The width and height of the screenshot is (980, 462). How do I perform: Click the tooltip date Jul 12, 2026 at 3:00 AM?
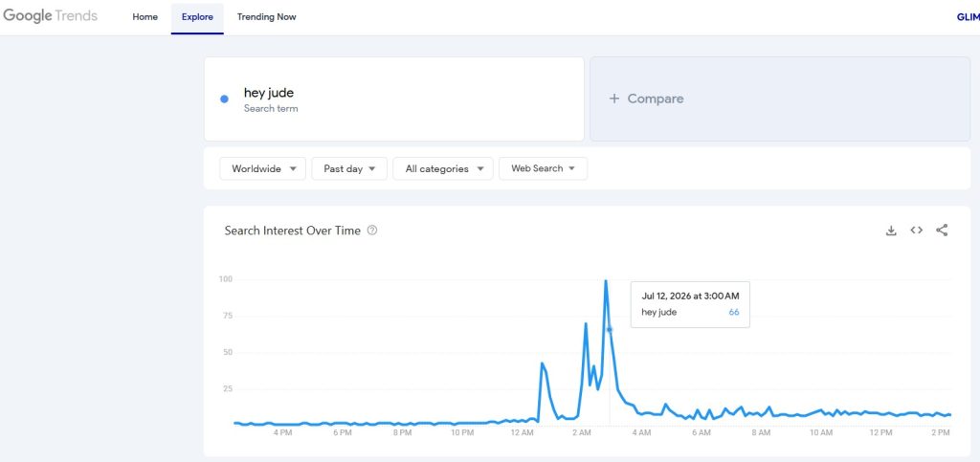[x=690, y=296]
